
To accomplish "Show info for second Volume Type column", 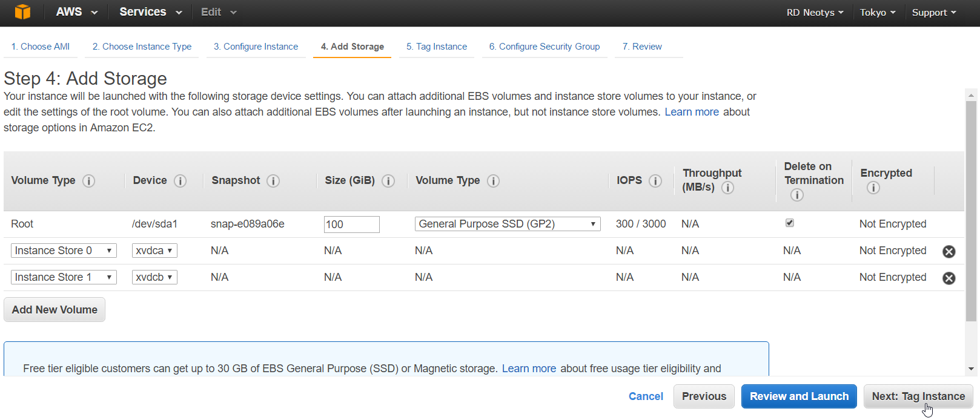I will pos(494,181).
